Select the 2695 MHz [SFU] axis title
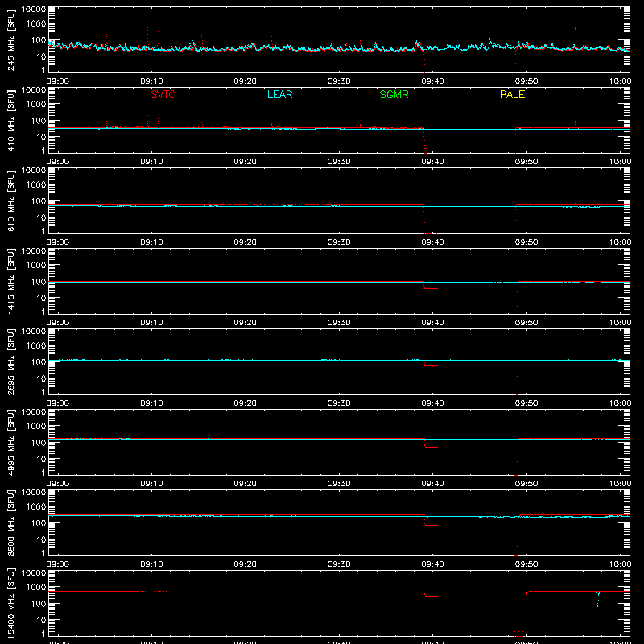 (10, 361)
